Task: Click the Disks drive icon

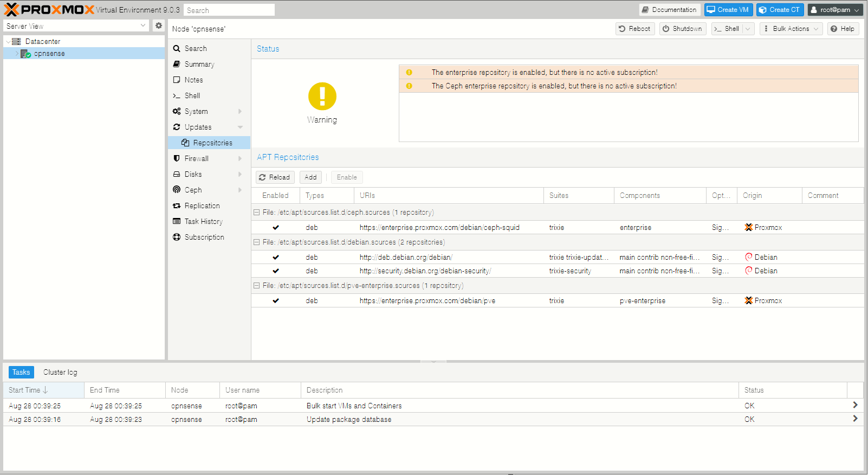Action: click(x=177, y=174)
